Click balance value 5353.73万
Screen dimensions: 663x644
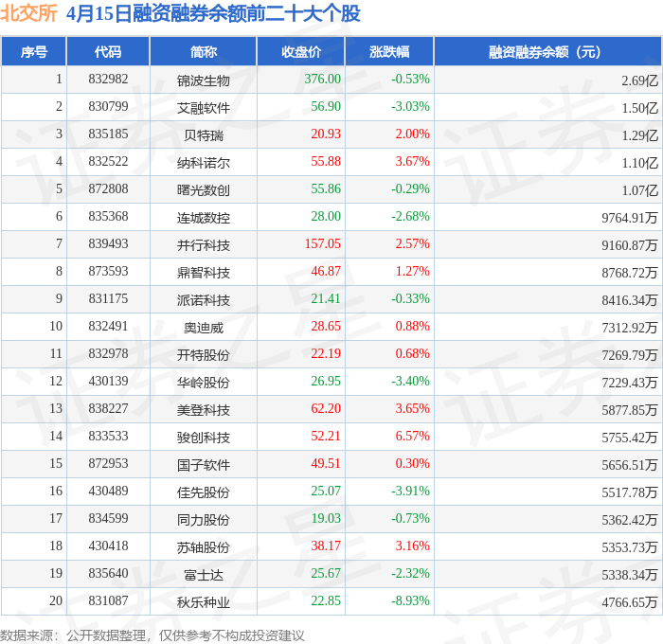click(x=630, y=547)
